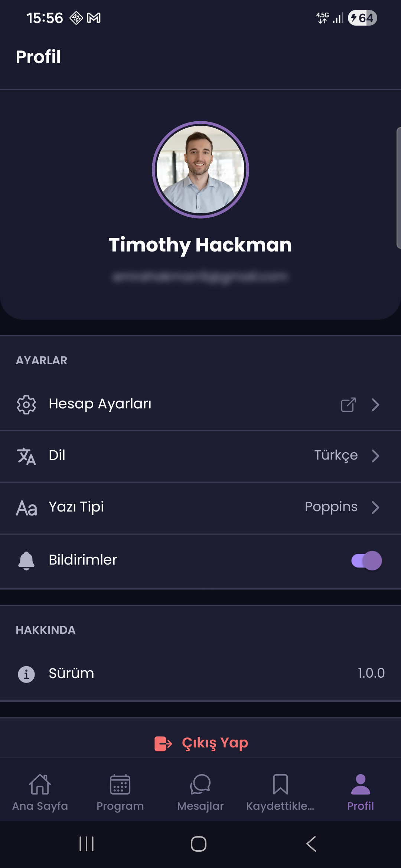Tap the Çıkış Yap logout text
Screen dimensions: 401x868
(215, 743)
